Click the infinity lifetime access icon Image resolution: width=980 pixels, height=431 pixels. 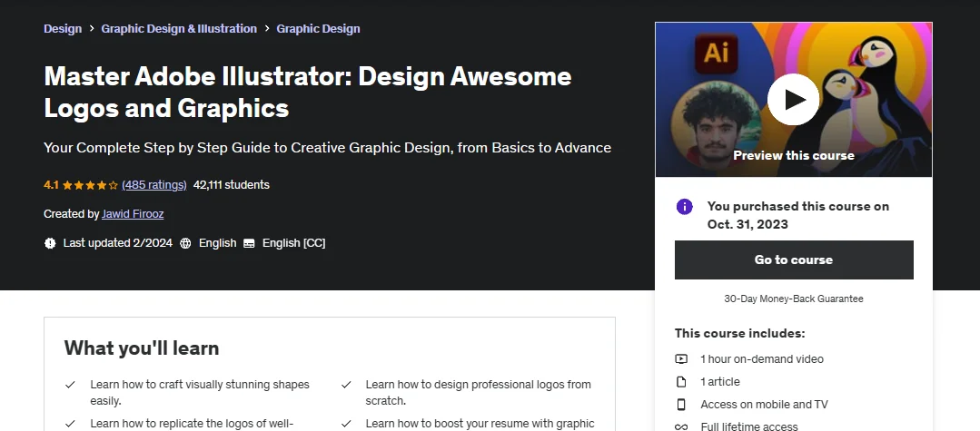click(x=681, y=427)
